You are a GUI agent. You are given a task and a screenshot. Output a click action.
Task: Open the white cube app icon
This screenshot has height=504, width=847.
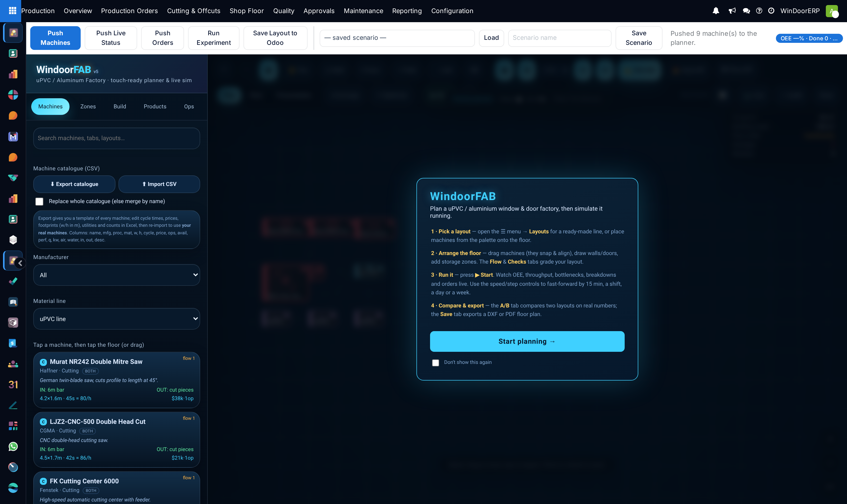coord(13,240)
